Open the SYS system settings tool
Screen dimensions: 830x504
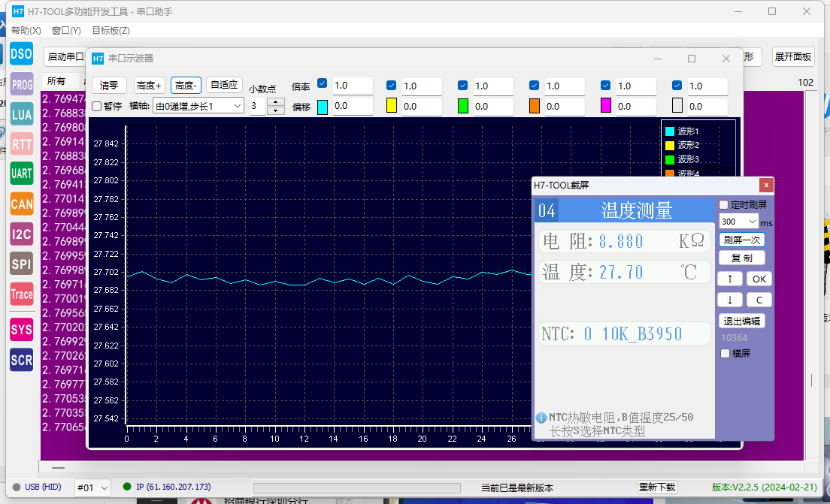click(x=22, y=330)
